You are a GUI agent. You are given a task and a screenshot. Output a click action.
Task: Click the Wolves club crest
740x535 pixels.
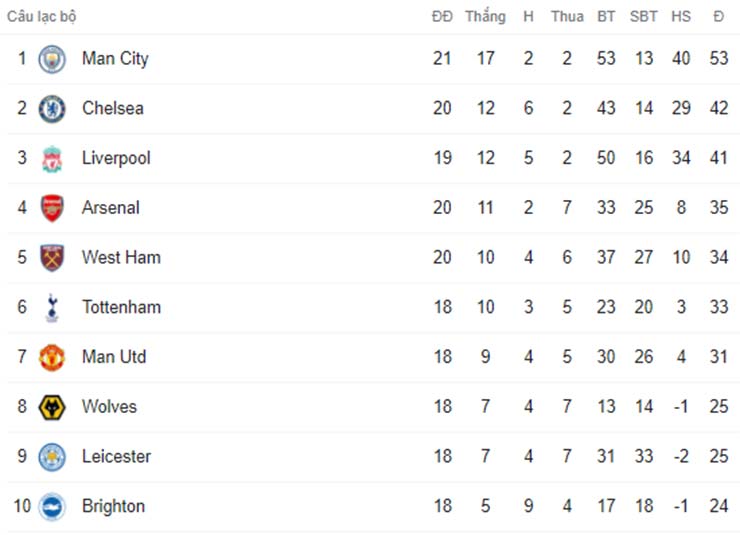click(x=52, y=408)
